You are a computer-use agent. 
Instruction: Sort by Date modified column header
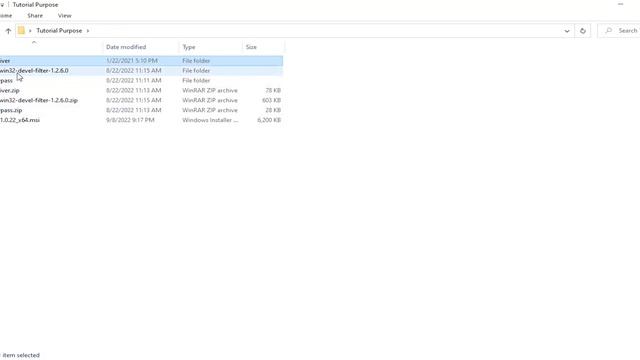pyautogui.click(x=126, y=47)
